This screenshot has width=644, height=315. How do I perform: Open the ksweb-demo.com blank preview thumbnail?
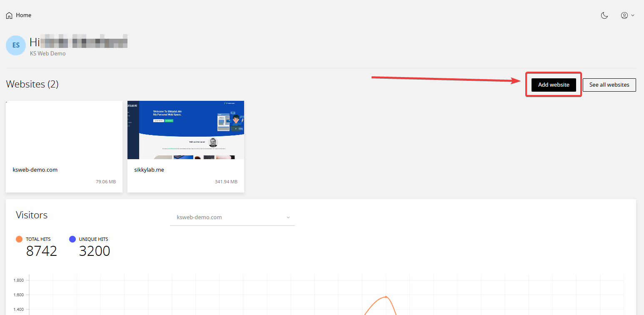[64, 130]
